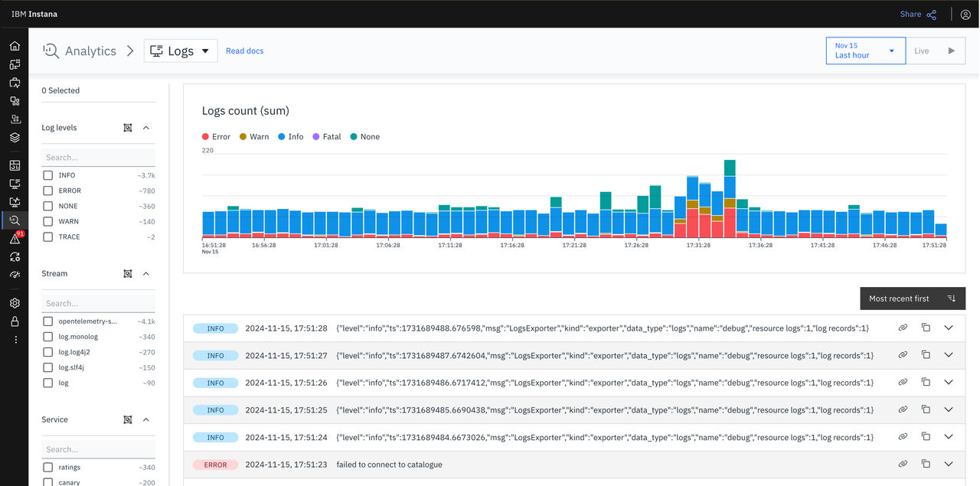This screenshot has width=980, height=486.
Task: Go to Analytics breadcrumb
Action: pyautogui.click(x=90, y=51)
